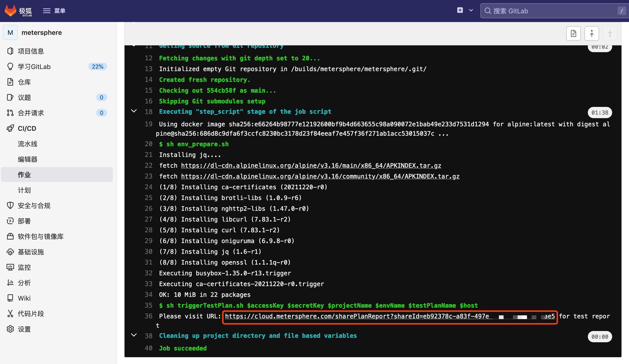Open 项目信息 from the sidebar

pyautogui.click(x=31, y=51)
